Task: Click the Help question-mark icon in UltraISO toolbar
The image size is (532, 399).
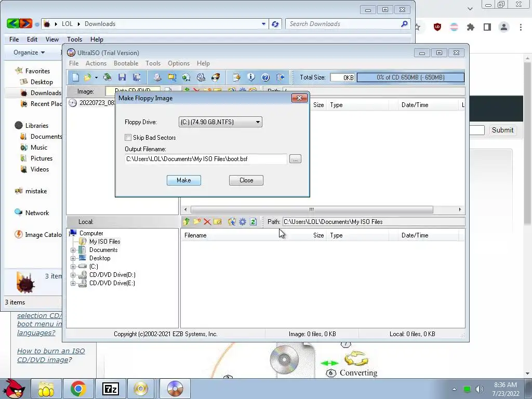Action: [265, 77]
